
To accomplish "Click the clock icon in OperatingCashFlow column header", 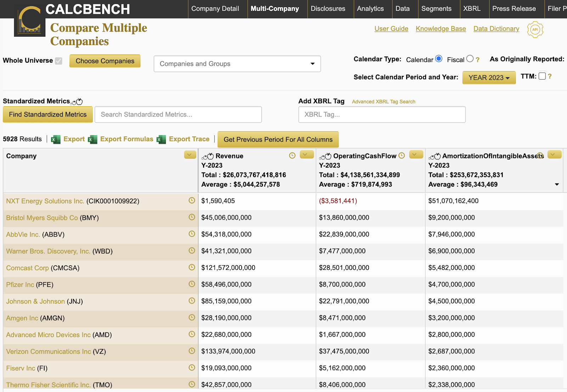I will pos(402,155).
